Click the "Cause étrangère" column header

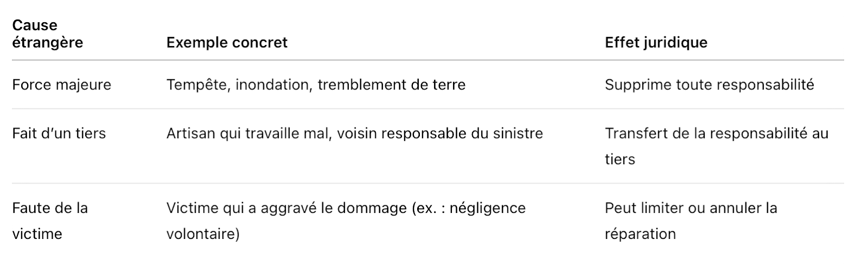click(x=48, y=34)
